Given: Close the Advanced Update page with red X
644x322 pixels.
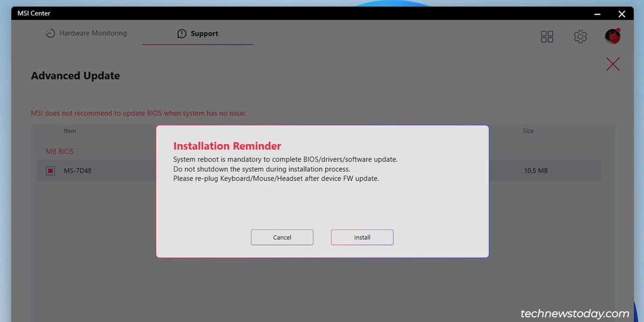Looking at the screenshot, I should (x=612, y=64).
